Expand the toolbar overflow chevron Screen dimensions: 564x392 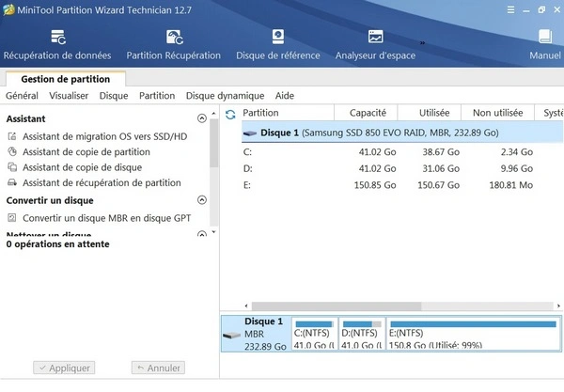(422, 42)
